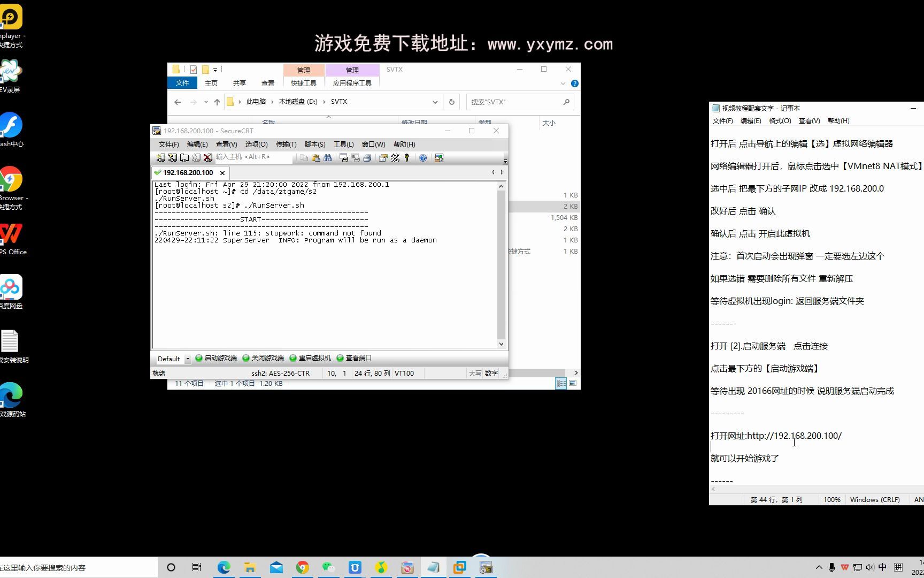This screenshot has height=578, width=924.
Task: Show hidden system tray icons
Action: (x=819, y=567)
